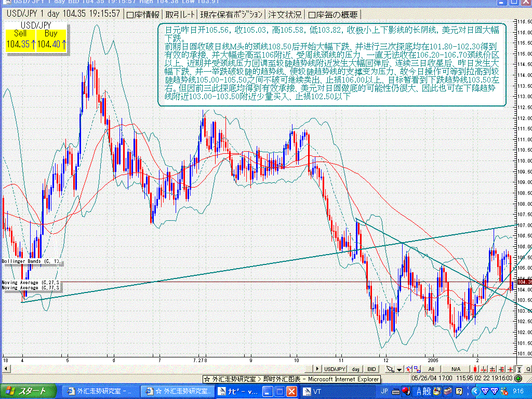532x399 pixels.
Task: Click the blue connected-squares tool icon
Action: pyautogui.click(x=417, y=369)
